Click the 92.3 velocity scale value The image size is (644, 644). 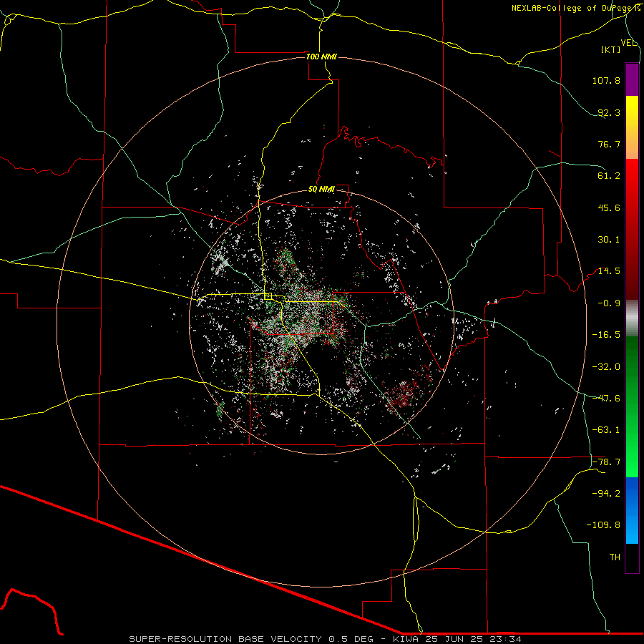[609, 112]
